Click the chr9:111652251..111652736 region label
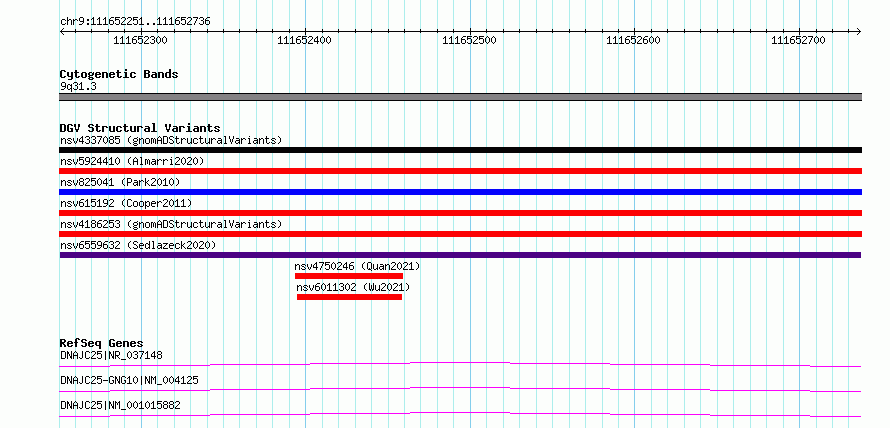Viewport: 890px width, 428px height. (x=135, y=22)
